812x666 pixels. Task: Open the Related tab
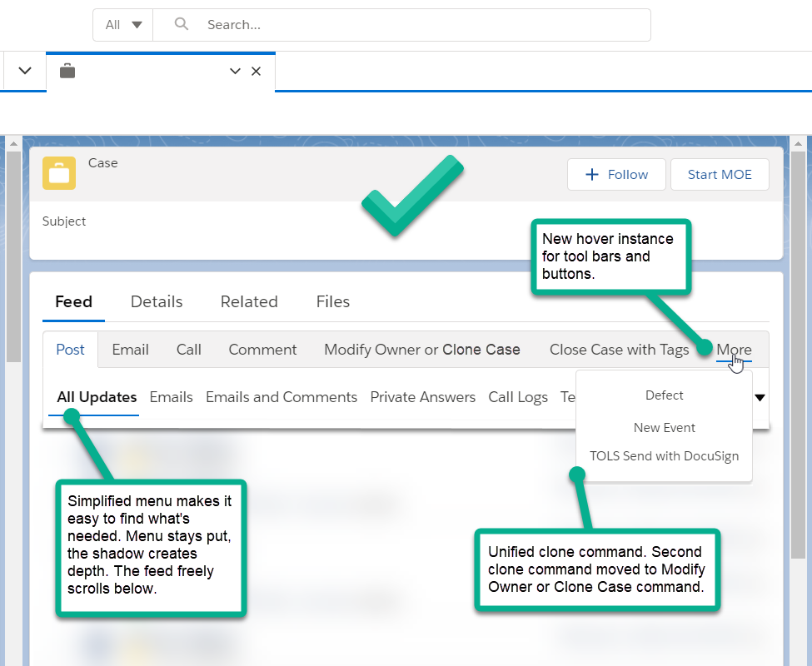point(249,301)
